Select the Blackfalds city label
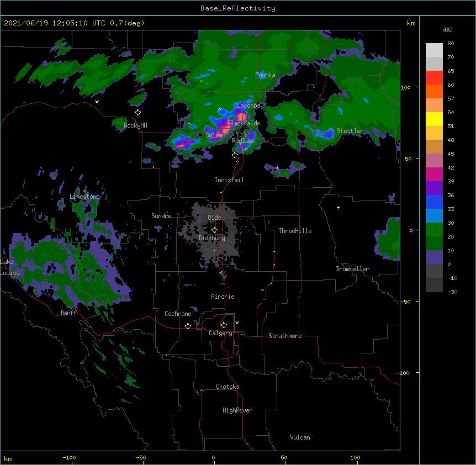The height and width of the screenshot is (465, 476). point(244,123)
